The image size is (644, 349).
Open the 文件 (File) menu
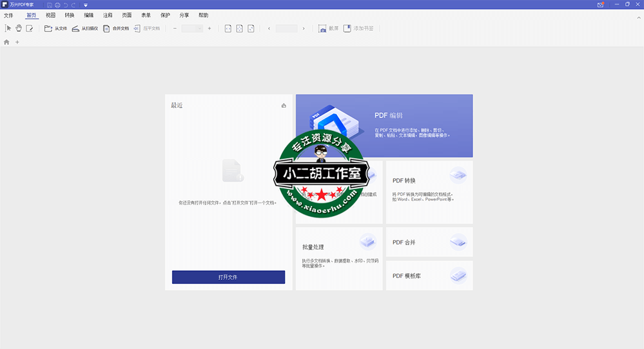(x=8, y=15)
